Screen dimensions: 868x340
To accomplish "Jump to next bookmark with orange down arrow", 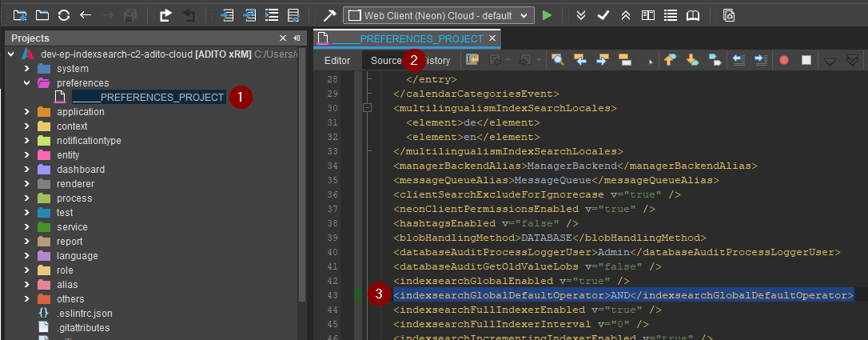I will [x=692, y=60].
